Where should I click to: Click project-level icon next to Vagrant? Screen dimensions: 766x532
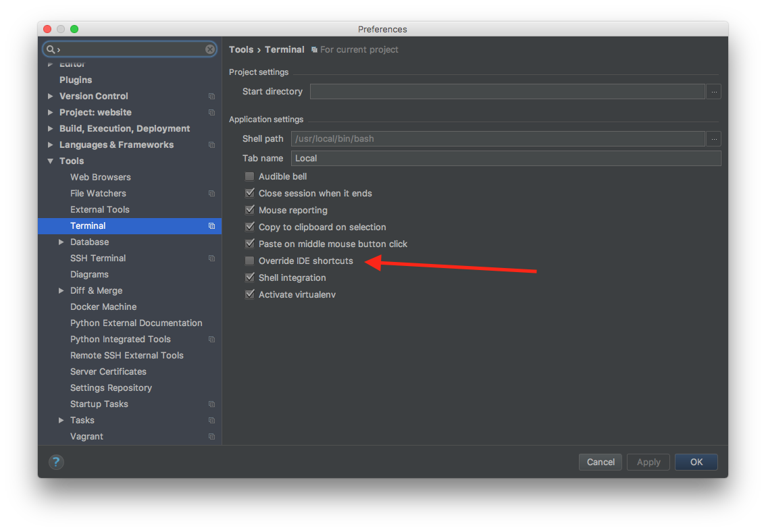(211, 436)
